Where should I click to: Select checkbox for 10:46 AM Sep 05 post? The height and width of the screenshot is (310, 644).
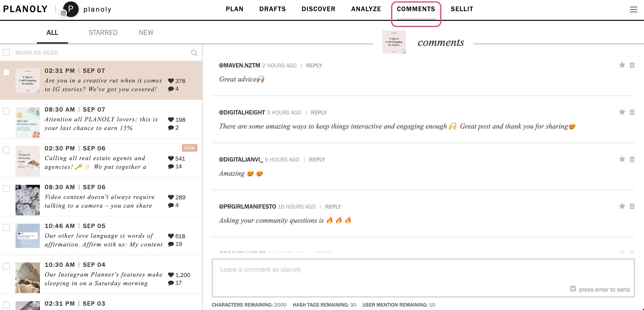[x=6, y=227]
